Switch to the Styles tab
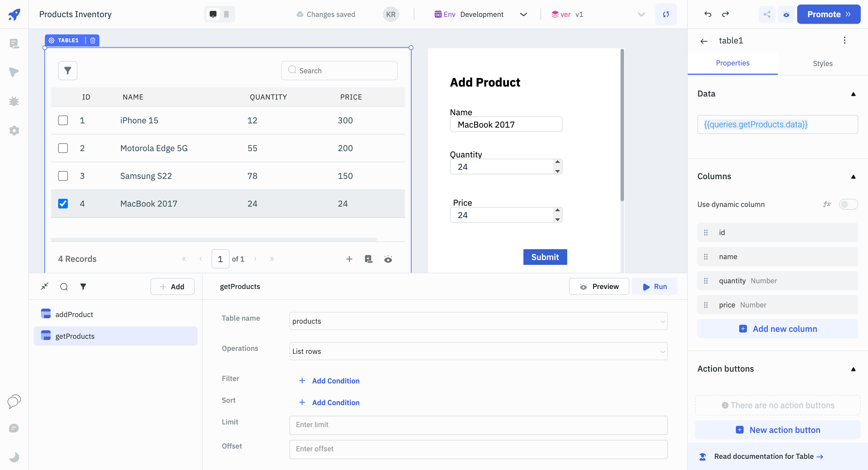The height and width of the screenshot is (470, 868). (x=822, y=63)
